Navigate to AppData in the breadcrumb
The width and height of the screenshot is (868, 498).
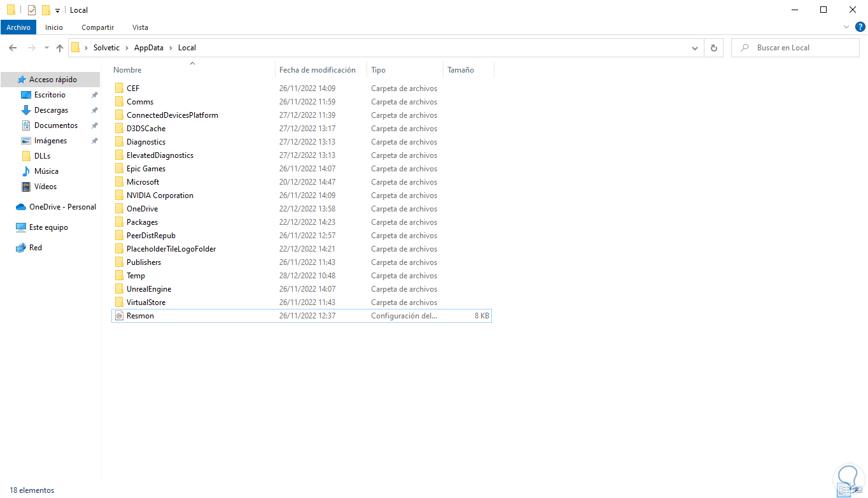coord(149,48)
